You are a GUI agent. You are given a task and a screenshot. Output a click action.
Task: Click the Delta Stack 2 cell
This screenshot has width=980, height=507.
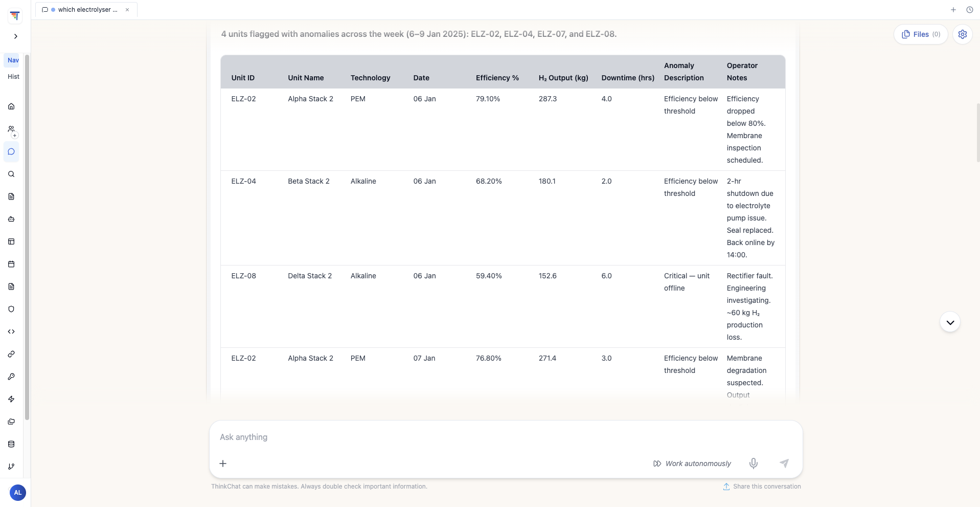click(310, 276)
